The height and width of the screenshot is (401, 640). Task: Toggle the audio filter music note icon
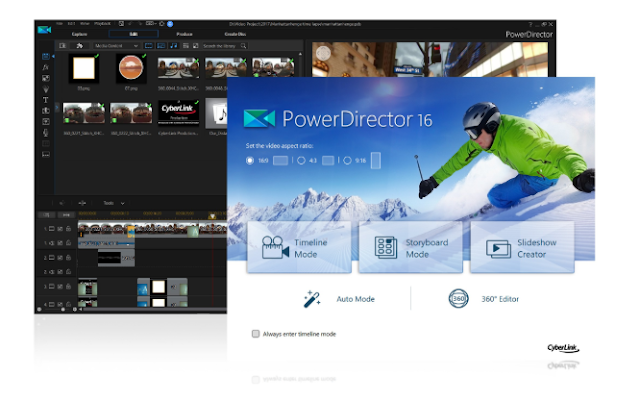[x=173, y=46]
